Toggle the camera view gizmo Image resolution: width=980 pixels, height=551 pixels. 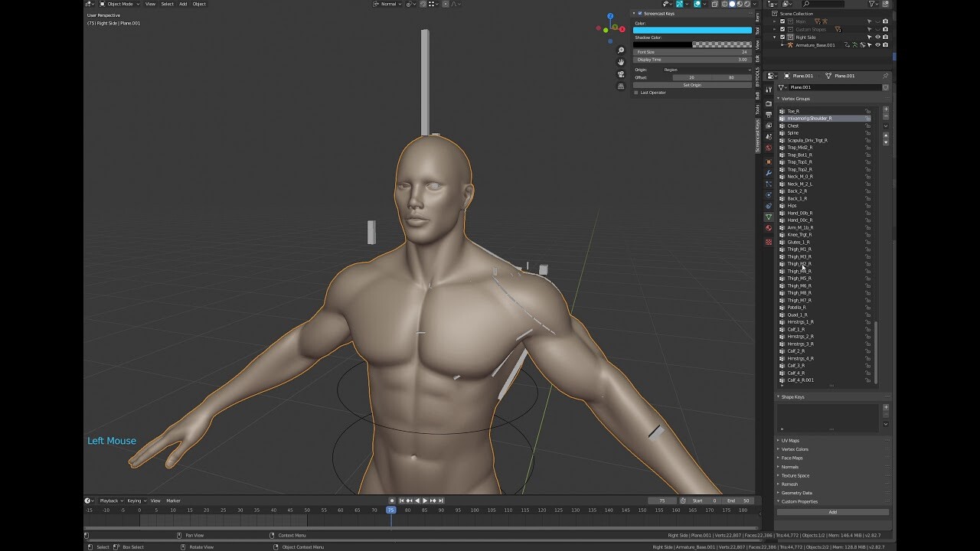click(x=621, y=74)
